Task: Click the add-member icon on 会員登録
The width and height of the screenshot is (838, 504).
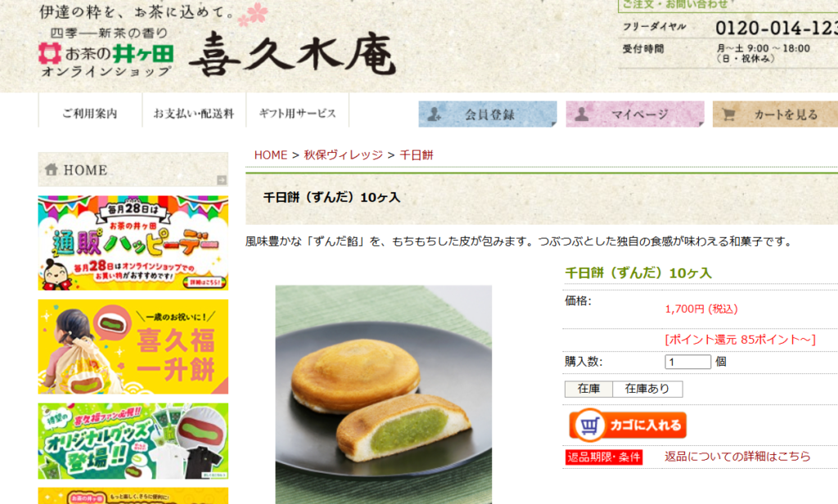Action: pyautogui.click(x=434, y=114)
